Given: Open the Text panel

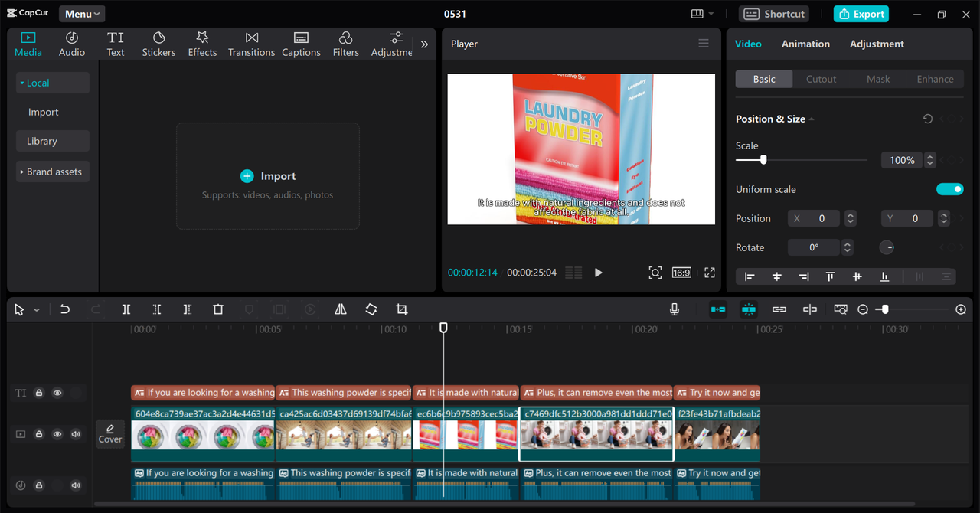Looking at the screenshot, I should (x=116, y=44).
